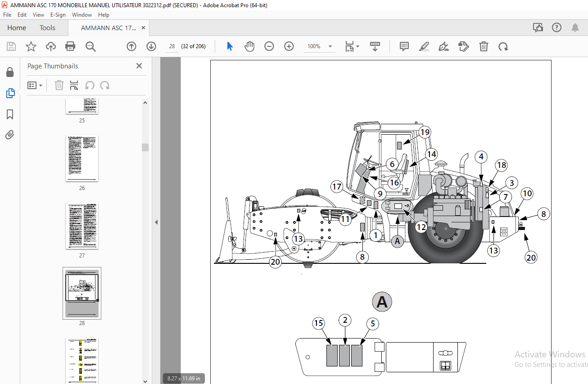
Task: Expand the thumbnails options menu dropdown
Action: point(35,86)
